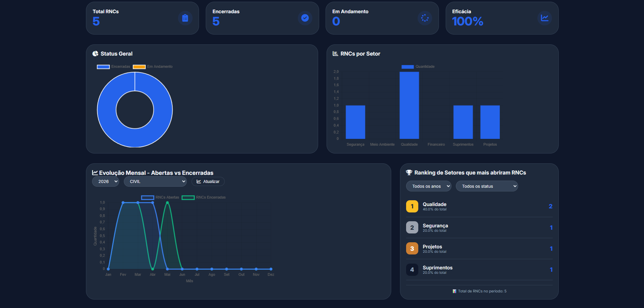Click the Projetos bar in sector chart
This screenshot has height=308, width=644.
(x=490, y=122)
